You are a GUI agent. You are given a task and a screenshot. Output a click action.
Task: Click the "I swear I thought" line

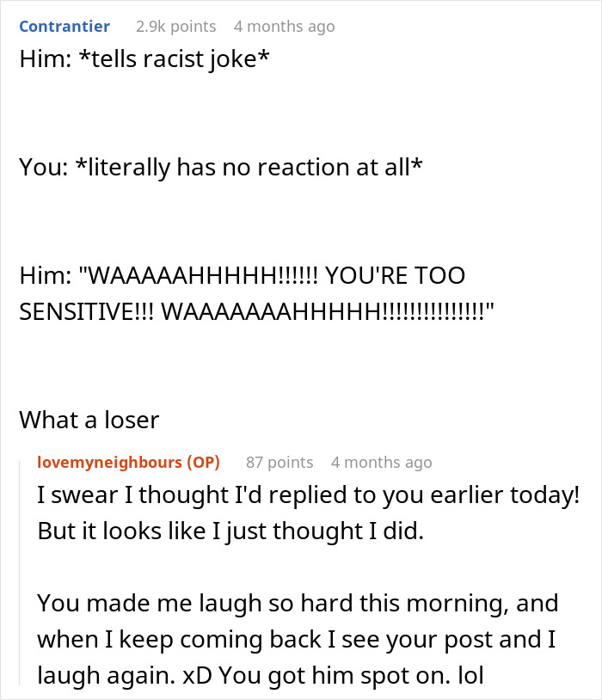tap(308, 496)
